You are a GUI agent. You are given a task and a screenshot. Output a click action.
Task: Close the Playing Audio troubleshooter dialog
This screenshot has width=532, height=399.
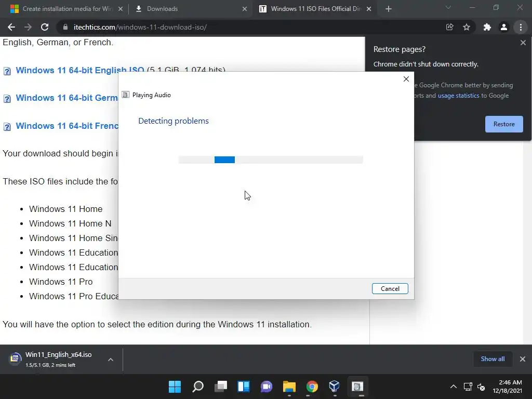[406, 79]
